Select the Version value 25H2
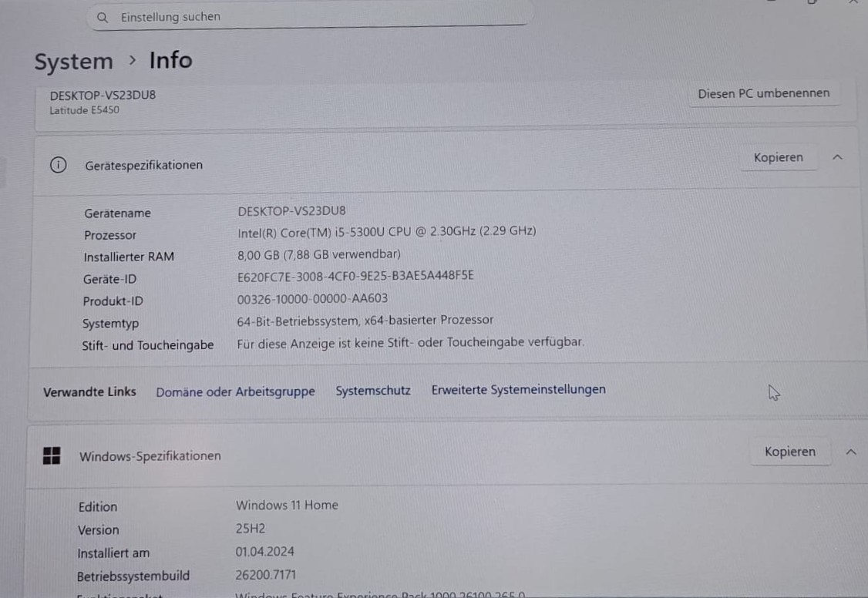The image size is (868, 598). coord(251,529)
